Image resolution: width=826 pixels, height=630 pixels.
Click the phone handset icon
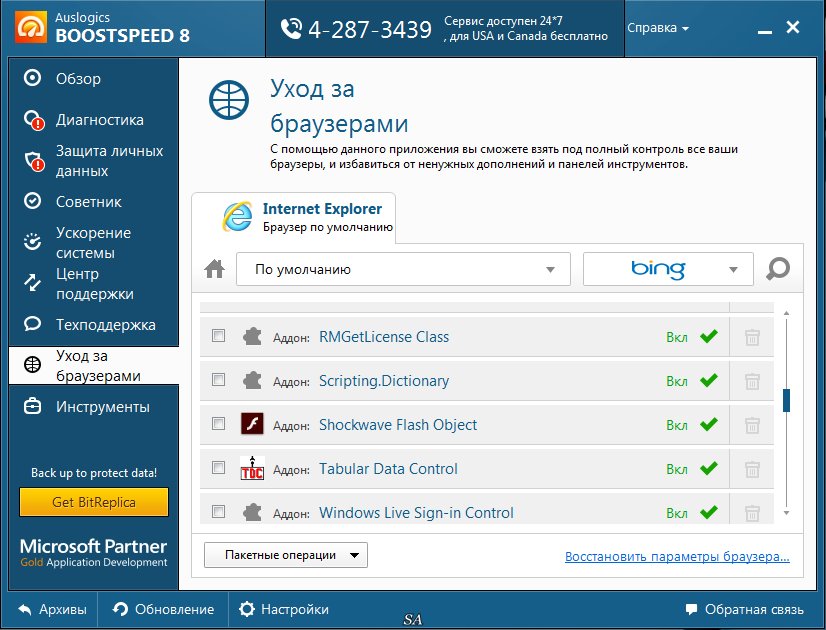pos(291,29)
